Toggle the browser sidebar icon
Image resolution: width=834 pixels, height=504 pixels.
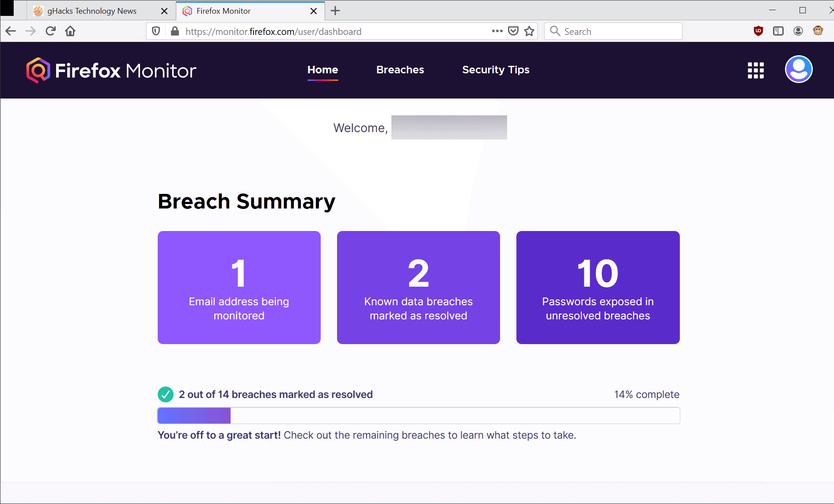click(778, 31)
